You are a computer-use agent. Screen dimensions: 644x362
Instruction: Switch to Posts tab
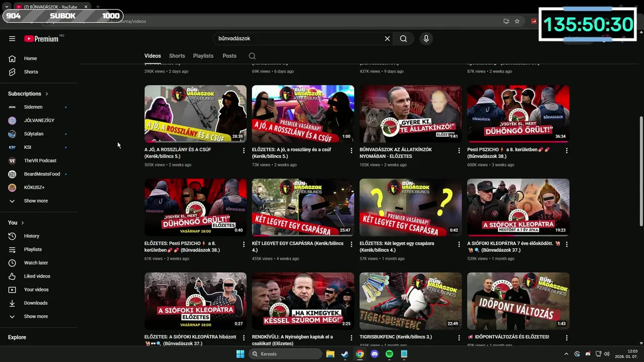pos(229,56)
